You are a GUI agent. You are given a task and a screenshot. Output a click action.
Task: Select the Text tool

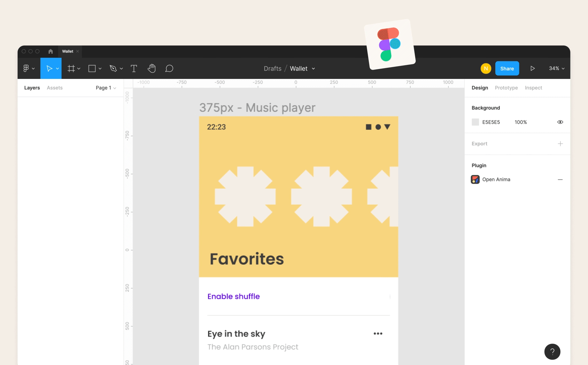click(134, 68)
